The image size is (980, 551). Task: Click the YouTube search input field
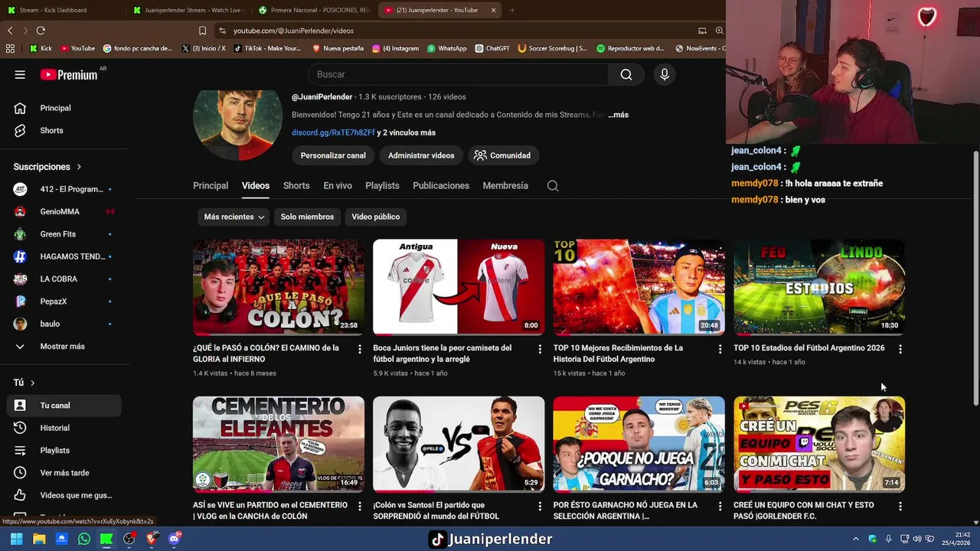[x=458, y=74]
